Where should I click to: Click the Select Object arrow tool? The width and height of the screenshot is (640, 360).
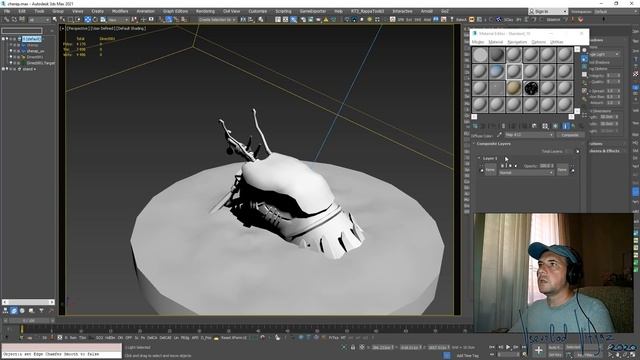[55, 20]
